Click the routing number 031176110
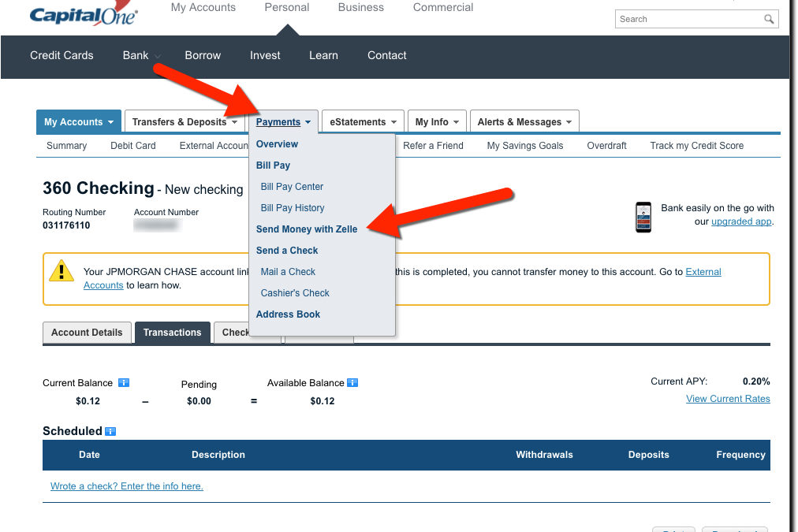Screen dimensions: 798x532 pos(66,225)
